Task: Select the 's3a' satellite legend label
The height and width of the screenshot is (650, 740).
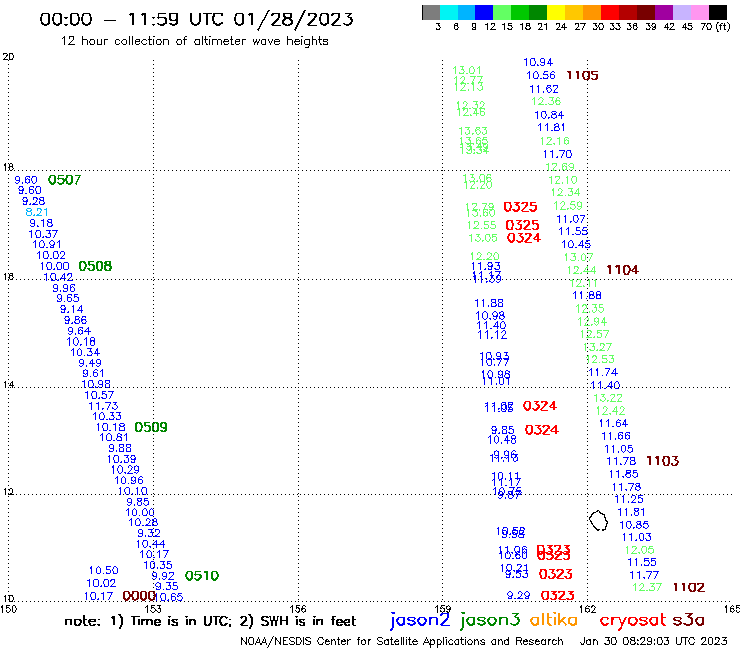Action: coord(688,620)
